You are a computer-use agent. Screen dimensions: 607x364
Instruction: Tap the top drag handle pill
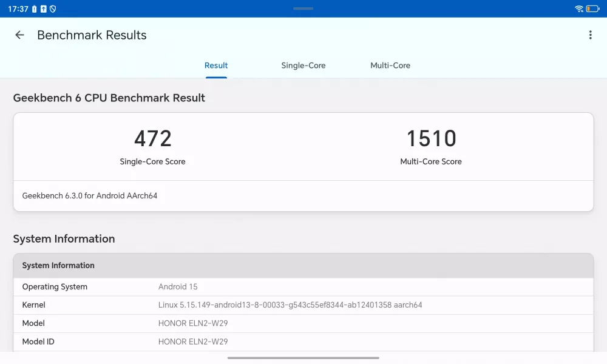[303, 8]
